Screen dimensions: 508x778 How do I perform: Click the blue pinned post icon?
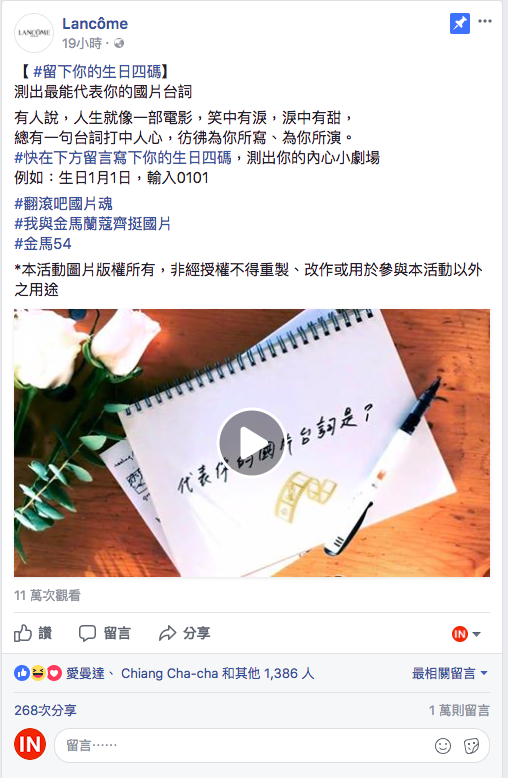[459, 23]
